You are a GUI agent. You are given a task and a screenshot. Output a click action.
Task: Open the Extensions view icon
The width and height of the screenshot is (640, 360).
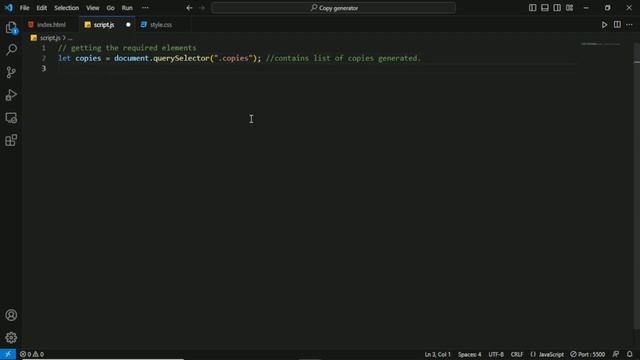click(x=11, y=140)
